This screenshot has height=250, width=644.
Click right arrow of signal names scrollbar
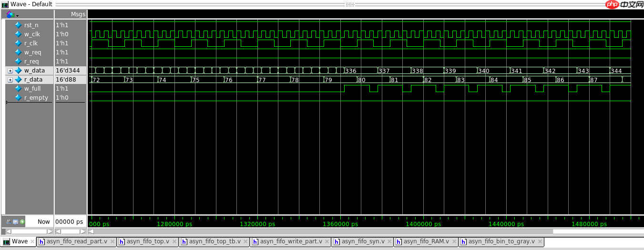pyautogui.click(x=51, y=231)
